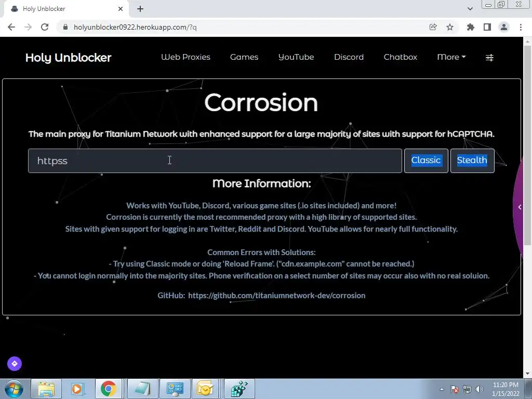Open the Windows Start menu
This screenshot has width=532, height=399.
[14, 389]
